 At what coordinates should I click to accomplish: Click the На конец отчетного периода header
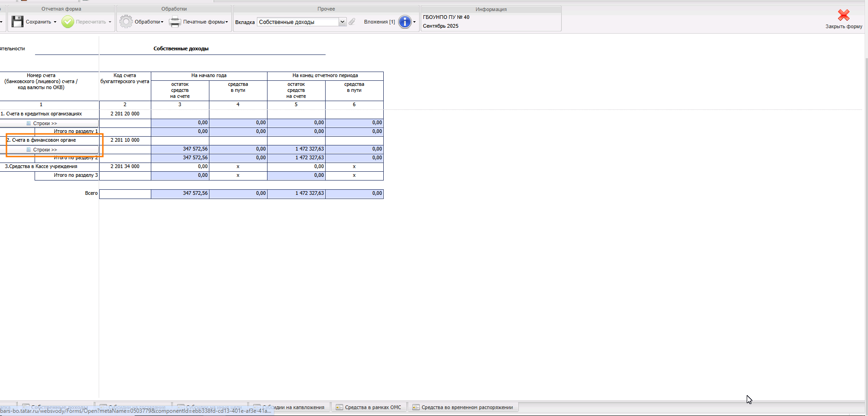(x=325, y=75)
